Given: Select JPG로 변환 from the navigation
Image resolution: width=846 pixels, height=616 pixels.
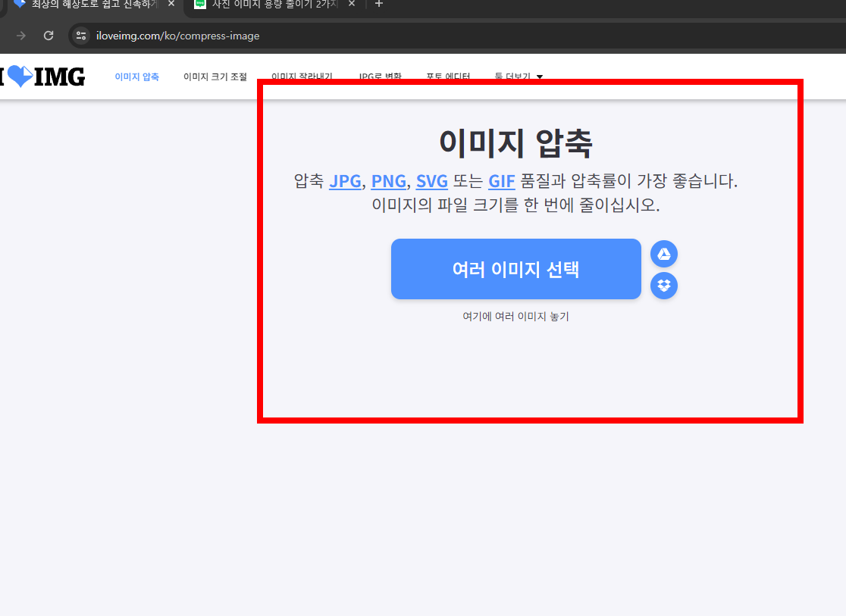Looking at the screenshot, I should [x=380, y=77].
